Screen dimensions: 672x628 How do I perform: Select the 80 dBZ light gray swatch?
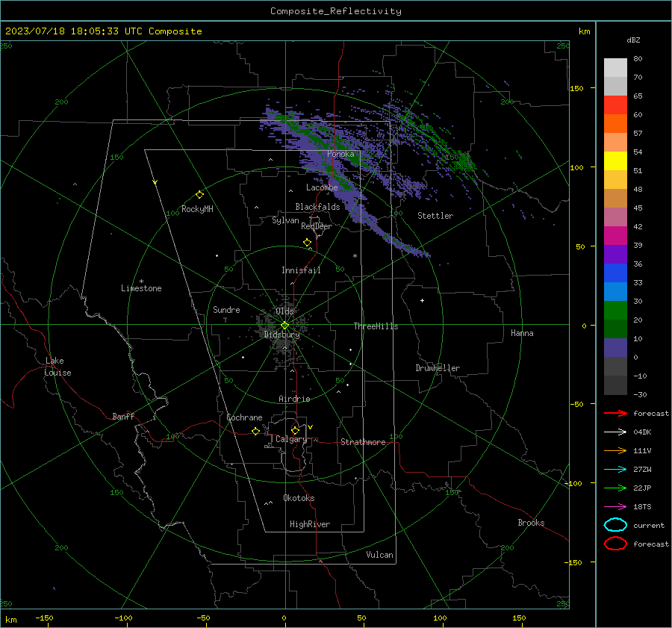coord(615,68)
